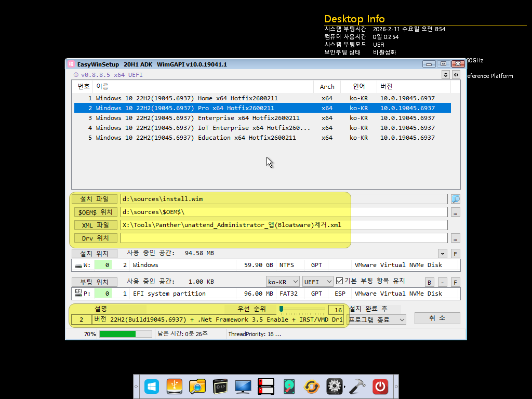Click the F button in install location row

click(x=455, y=254)
